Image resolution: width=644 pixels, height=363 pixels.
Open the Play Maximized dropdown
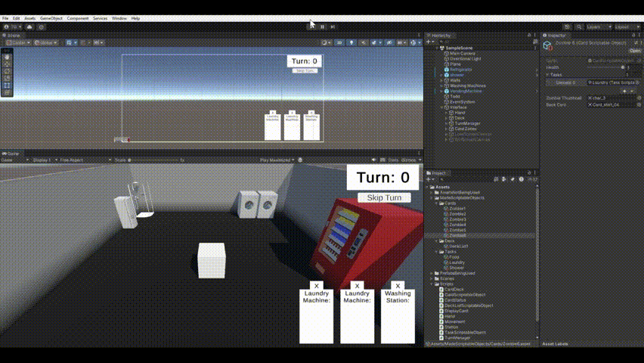[x=277, y=160]
